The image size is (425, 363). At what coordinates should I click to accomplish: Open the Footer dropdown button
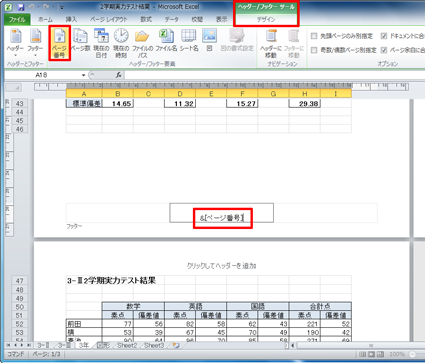pos(35,43)
